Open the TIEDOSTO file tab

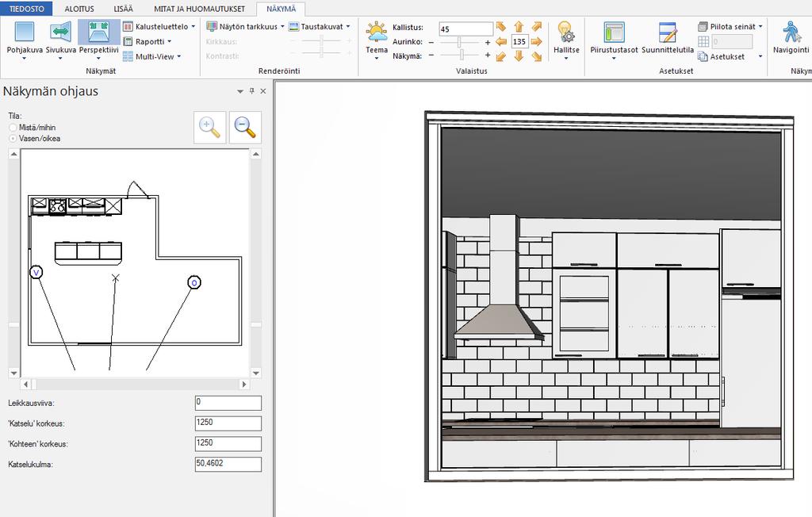point(27,9)
